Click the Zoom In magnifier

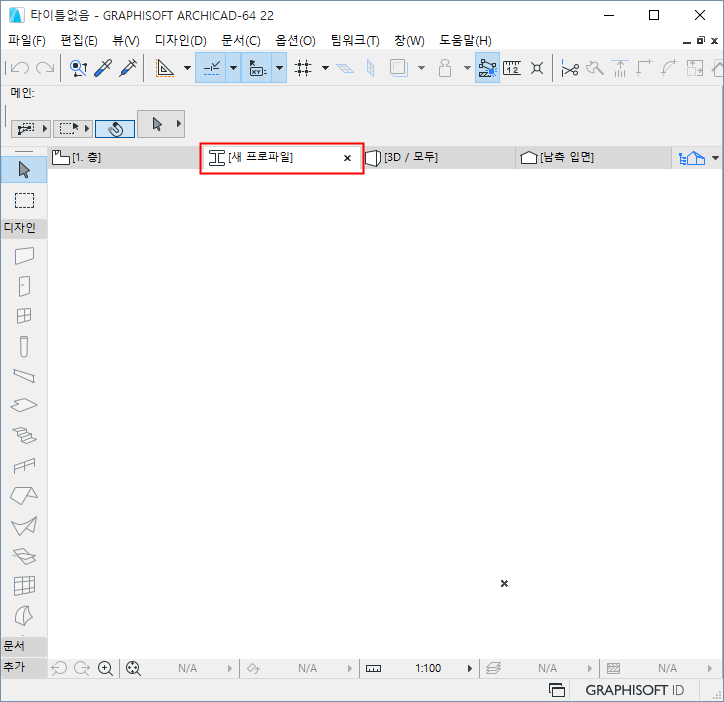(105, 668)
